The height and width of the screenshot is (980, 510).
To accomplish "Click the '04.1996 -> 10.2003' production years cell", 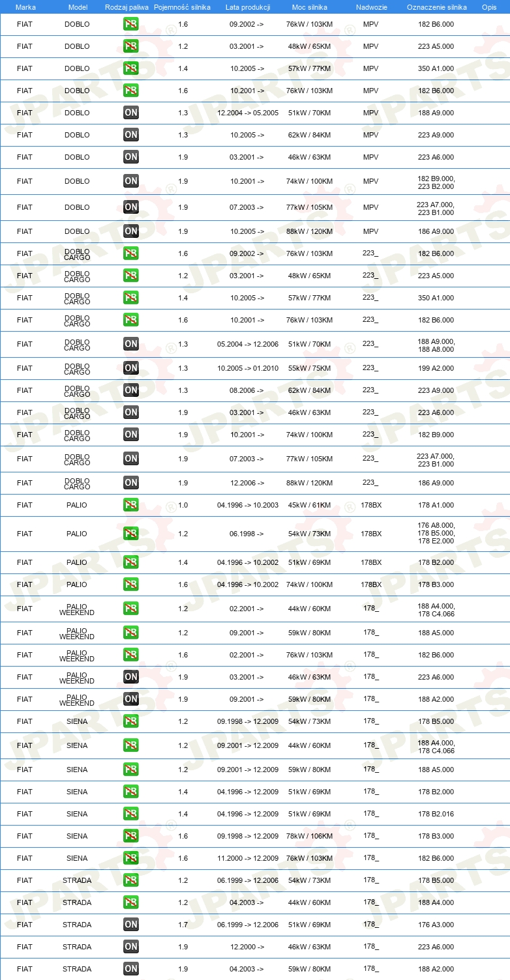I will tap(248, 505).
